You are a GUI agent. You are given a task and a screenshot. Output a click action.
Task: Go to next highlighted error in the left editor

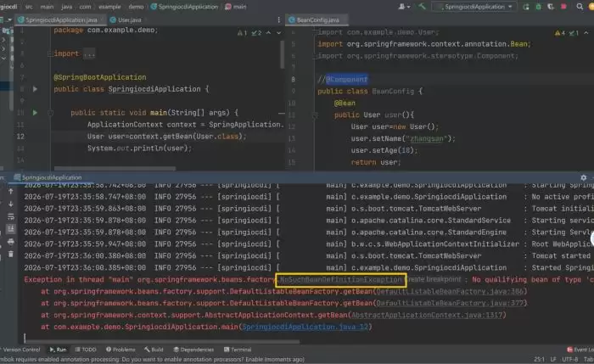click(x=279, y=33)
